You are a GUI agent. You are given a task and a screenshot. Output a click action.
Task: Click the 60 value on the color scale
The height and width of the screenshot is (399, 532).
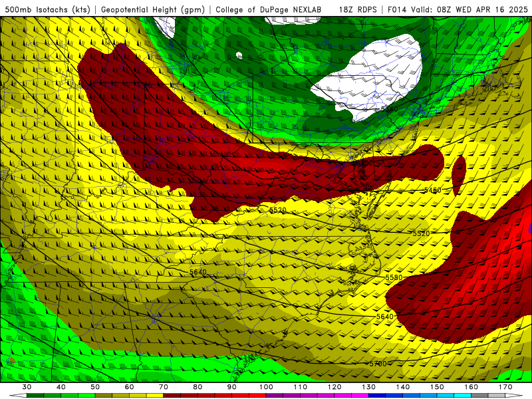[129, 387]
